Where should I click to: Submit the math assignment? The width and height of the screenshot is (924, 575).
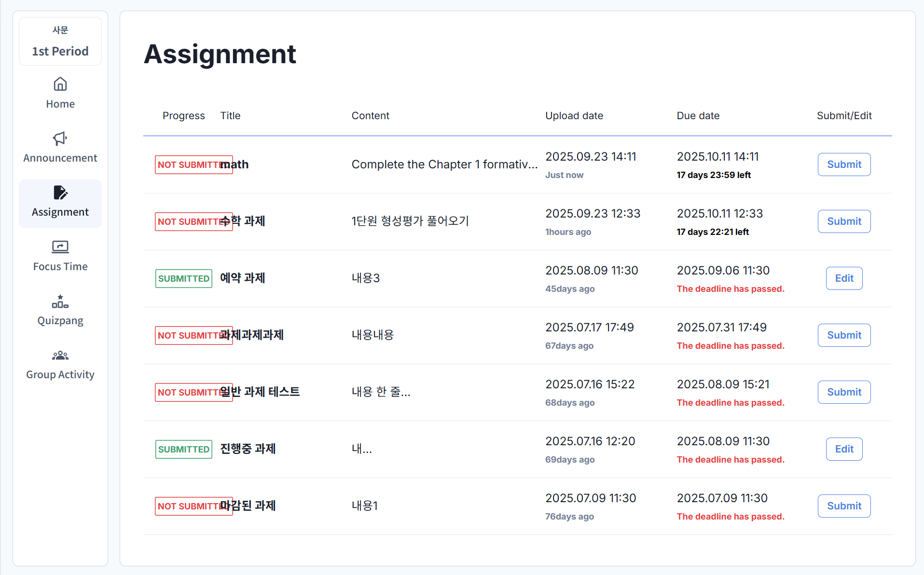844,164
